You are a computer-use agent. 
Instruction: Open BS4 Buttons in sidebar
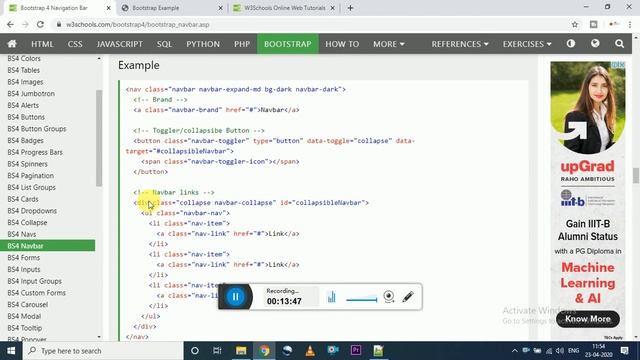point(26,117)
